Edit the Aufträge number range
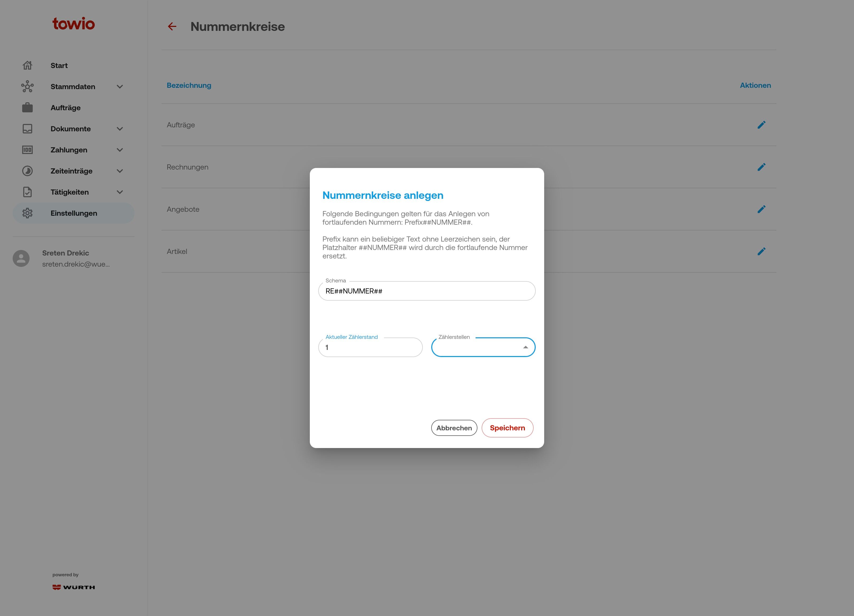Image resolution: width=854 pixels, height=616 pixels. (x=761, y=125)
